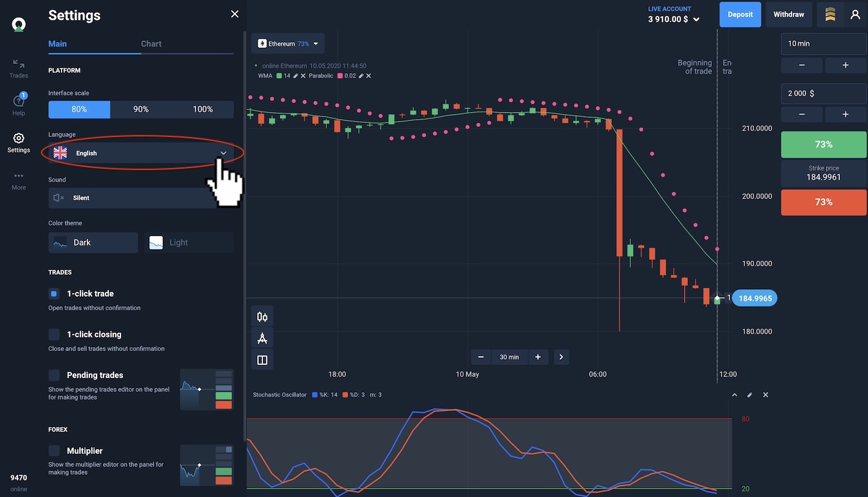Switch to the Chart settings tab

(151, 44)
